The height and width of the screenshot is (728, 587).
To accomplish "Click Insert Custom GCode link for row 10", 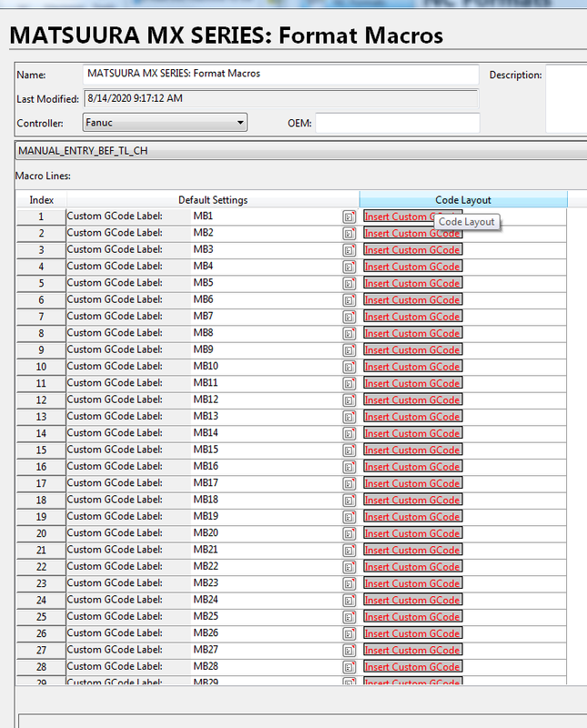I will click(412, 367).
